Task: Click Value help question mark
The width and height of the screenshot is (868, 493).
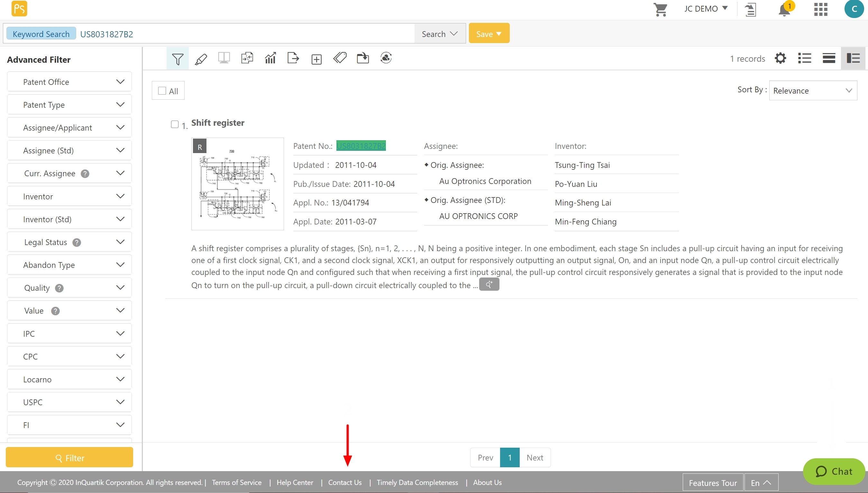Action: pos(56,311)
